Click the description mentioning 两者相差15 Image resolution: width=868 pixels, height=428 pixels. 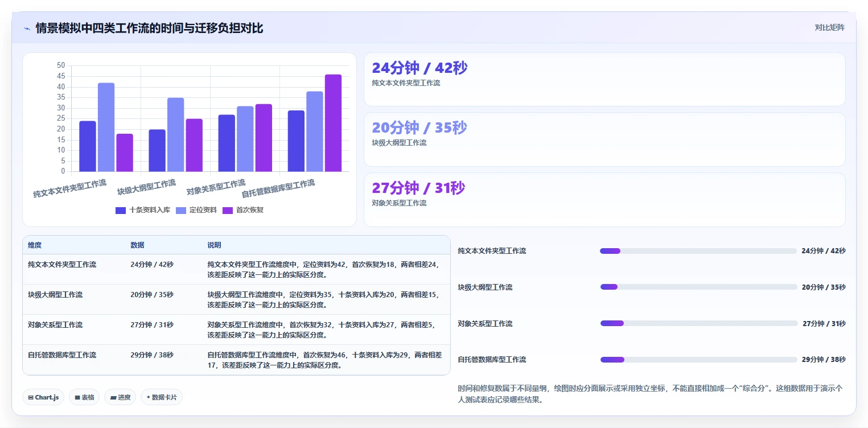[323, 300]
